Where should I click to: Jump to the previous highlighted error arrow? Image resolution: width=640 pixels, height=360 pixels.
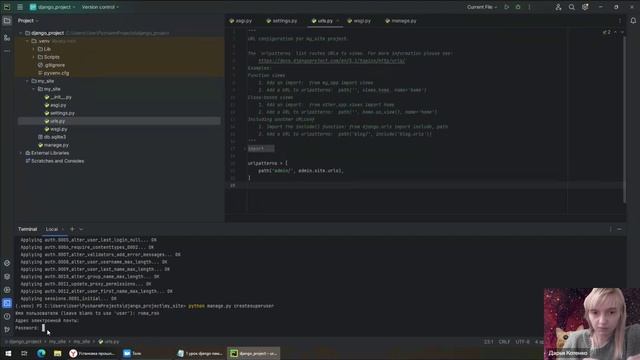[x=616, y=32]
